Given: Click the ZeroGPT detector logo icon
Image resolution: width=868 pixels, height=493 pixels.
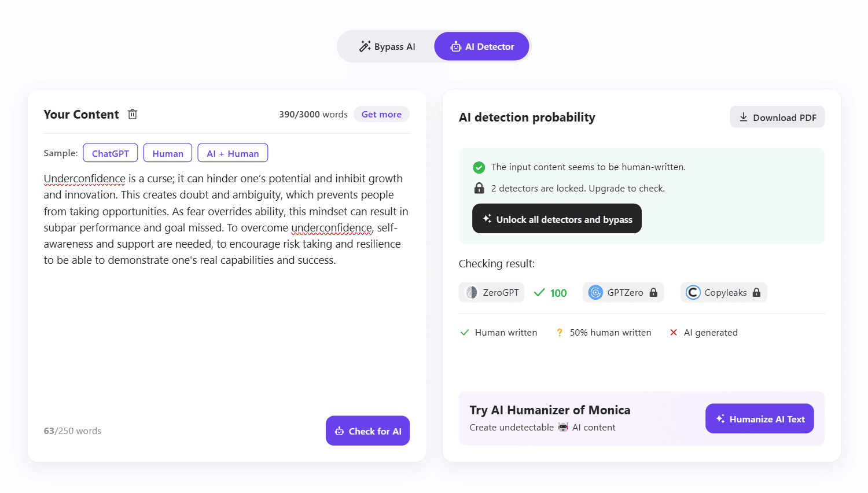Looking at the screenshot, I should [x=472, y=293].
